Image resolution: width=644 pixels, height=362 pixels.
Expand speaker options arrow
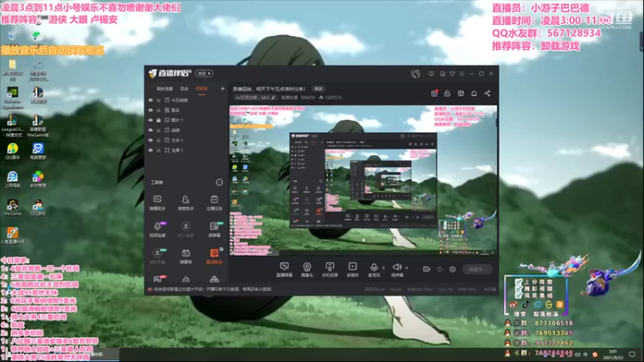407,268
